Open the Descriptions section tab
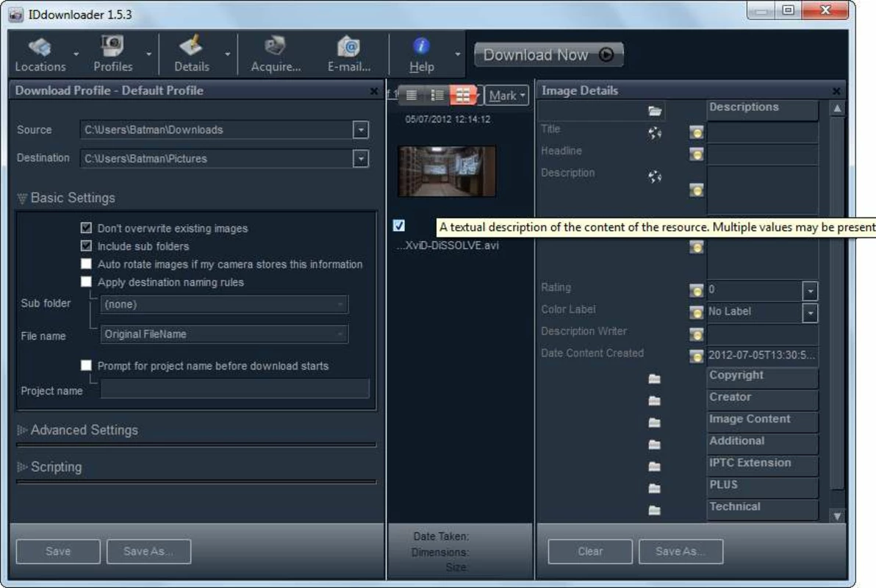Viewport: 876px width, 588px height. tap(762, 110)
